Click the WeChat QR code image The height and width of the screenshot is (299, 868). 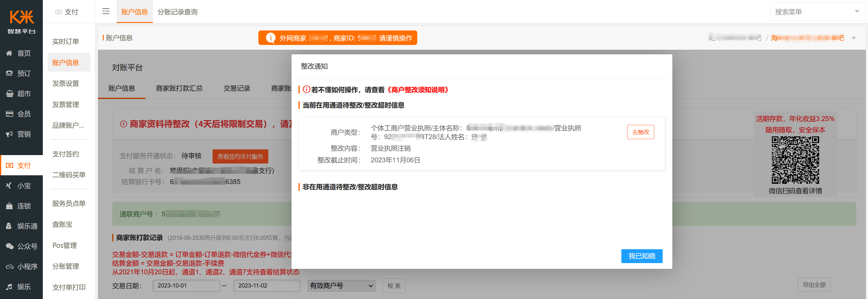[795, 160]
